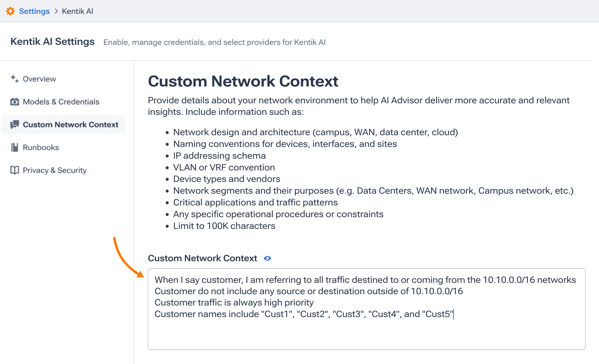Switch to the Overview section
The height and width of the screenshot is (364, 599).
(x=39, y=79)
